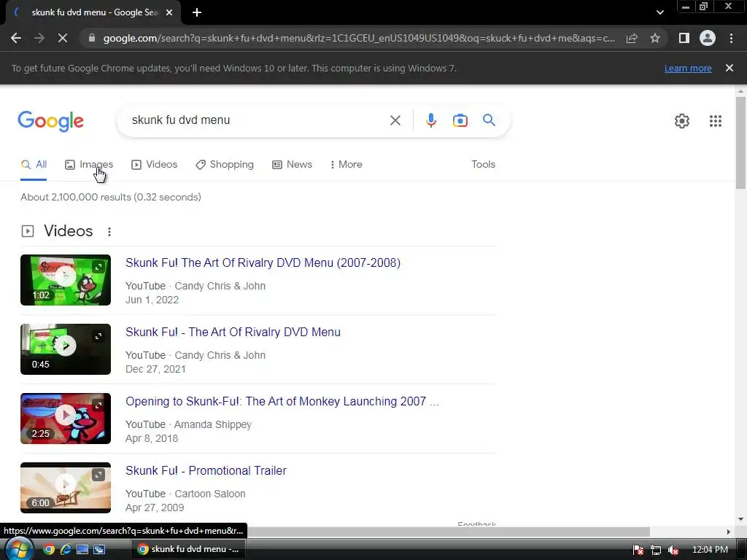Open the Chrome profile avatar
The width and height of the screenshot is (747, 560).
pos(708,38)
